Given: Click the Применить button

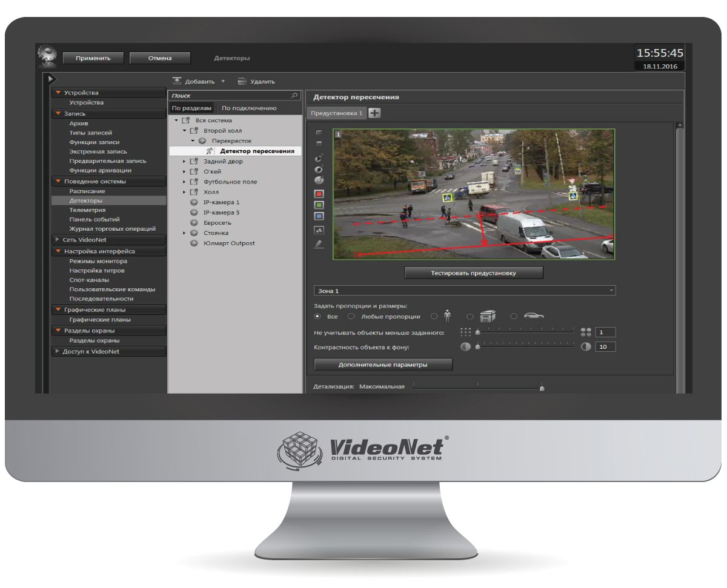Looking at the screenshot, I should click(x=93, y=58).
